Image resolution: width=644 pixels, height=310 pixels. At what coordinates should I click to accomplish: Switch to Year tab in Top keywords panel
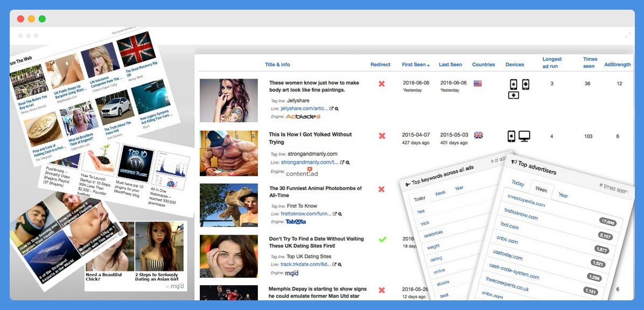[459, 188]
